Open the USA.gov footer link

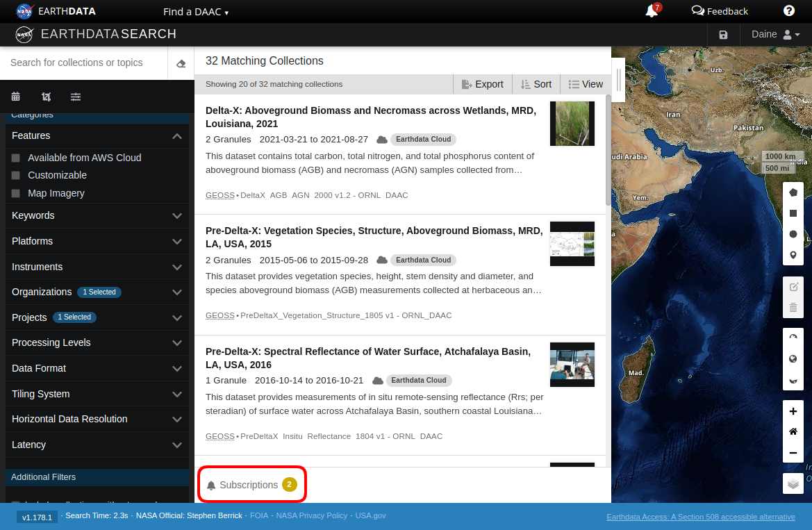pos(370,515)
